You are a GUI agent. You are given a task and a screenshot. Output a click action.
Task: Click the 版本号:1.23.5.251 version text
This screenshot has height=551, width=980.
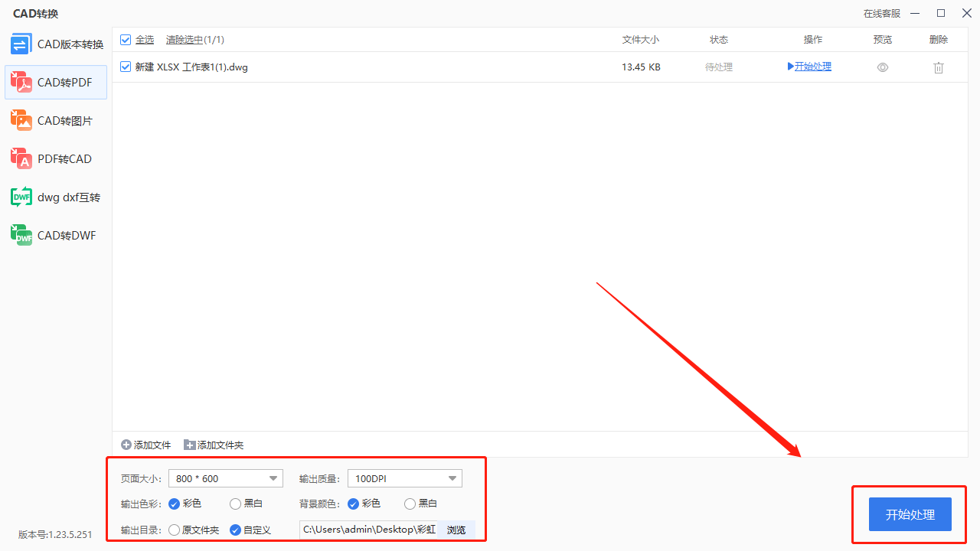pos(55,535)
